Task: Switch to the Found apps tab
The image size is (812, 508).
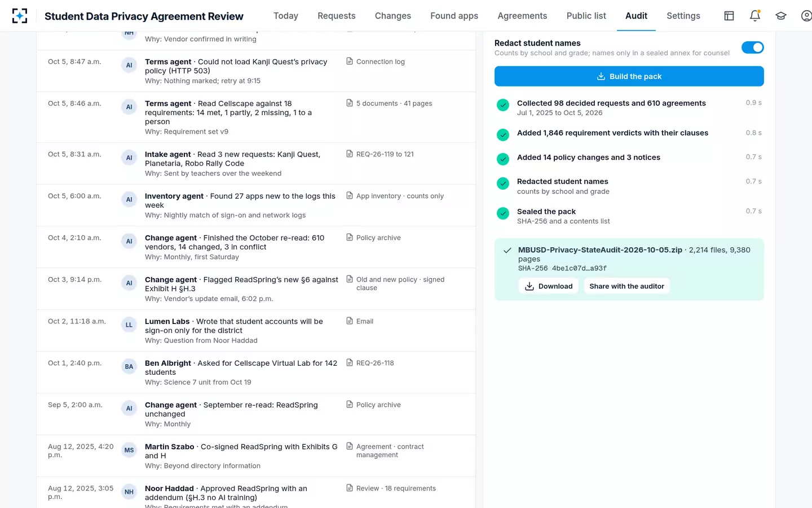Action: click(454, 16)
